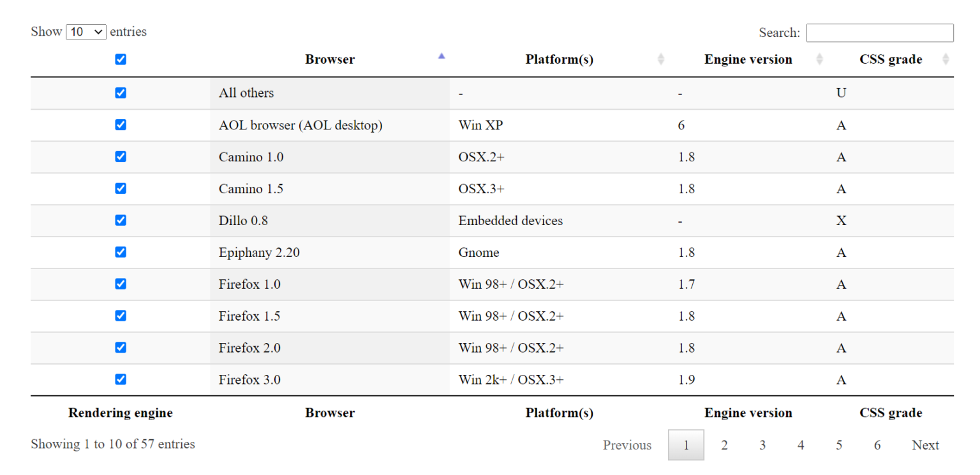Click the Browser header label at top
Screen dimensions: 980x475
[330, 59]
